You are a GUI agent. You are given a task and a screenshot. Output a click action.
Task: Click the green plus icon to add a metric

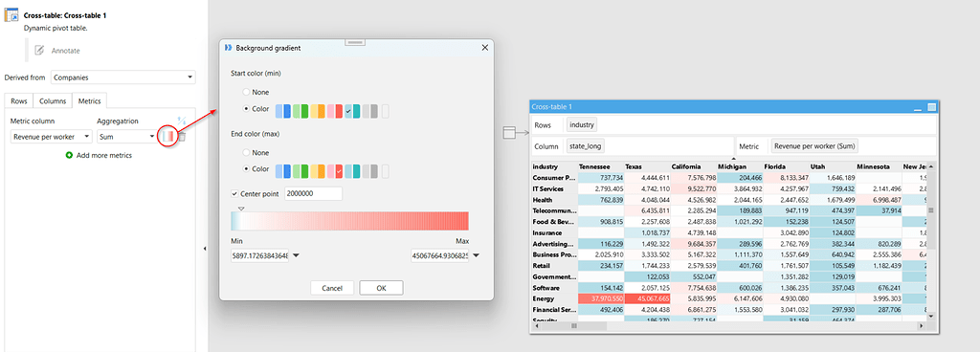69,155
